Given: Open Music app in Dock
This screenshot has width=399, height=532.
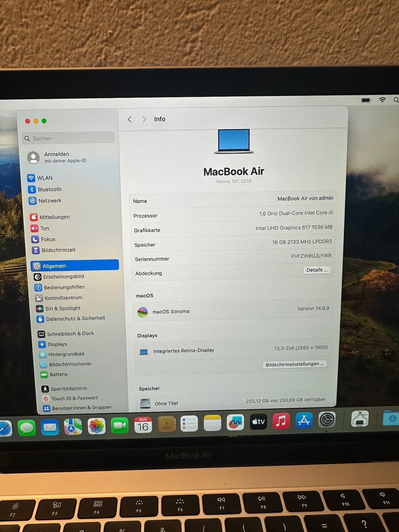Looking at the screenshot, I should [281, 421].
